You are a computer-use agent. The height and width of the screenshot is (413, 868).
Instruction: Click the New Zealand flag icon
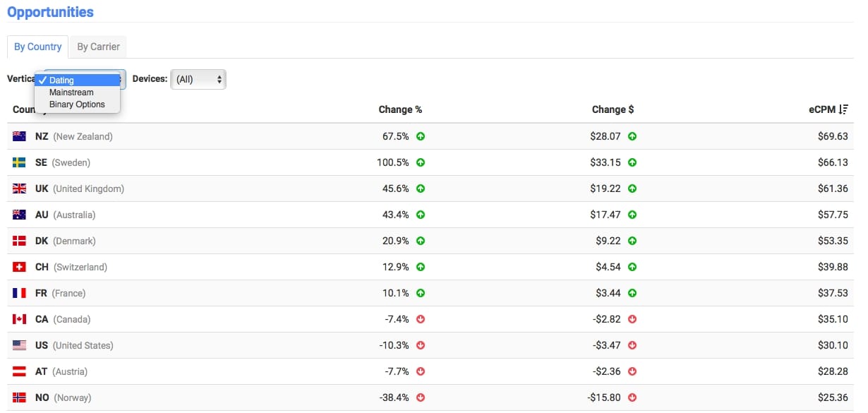tap(19, 136)
